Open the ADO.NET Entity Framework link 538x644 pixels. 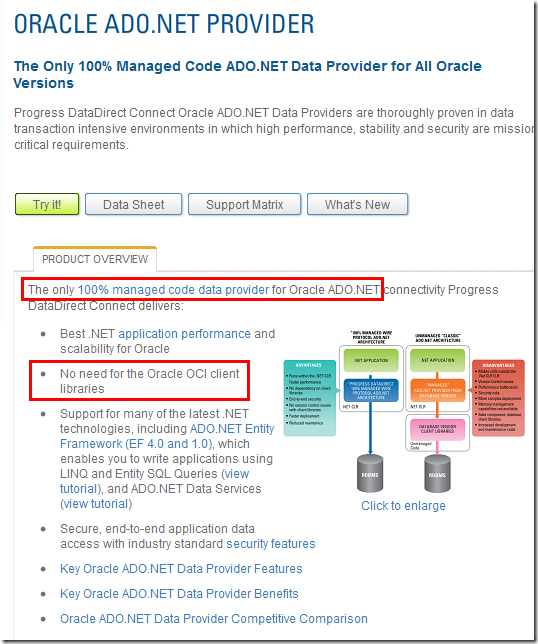167,436
